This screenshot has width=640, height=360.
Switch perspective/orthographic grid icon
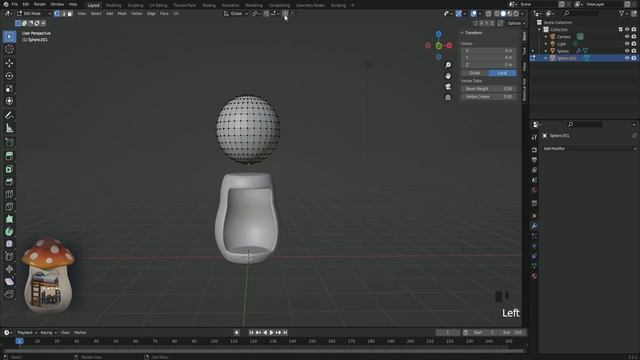coord(448,97)
